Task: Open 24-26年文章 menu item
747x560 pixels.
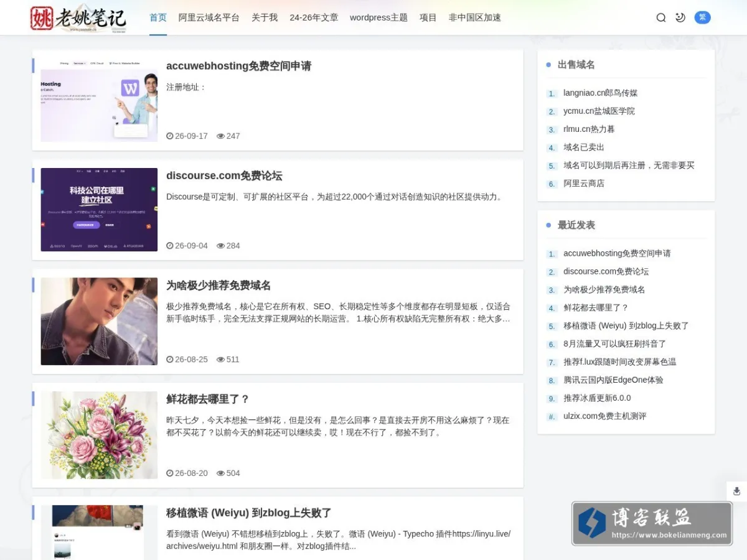Action: [x=314, y=17]
